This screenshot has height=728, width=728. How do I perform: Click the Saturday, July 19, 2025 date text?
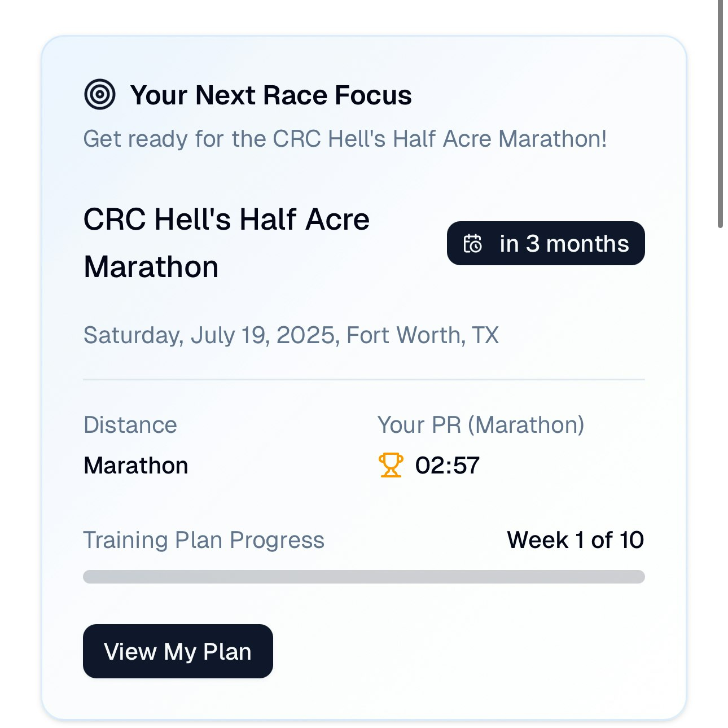[x=210, y=335]
